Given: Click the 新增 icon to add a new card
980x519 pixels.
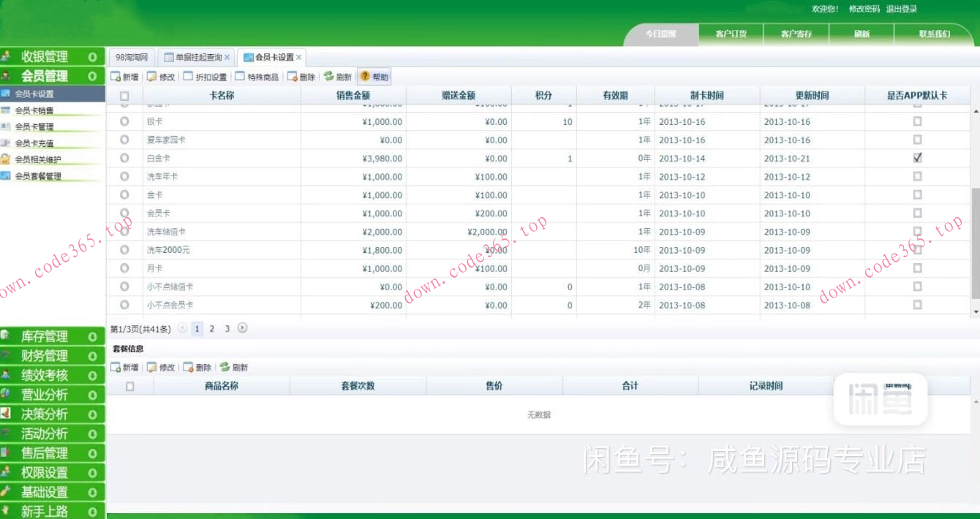Looking at the screenshot, I should (x=124, y=76).
